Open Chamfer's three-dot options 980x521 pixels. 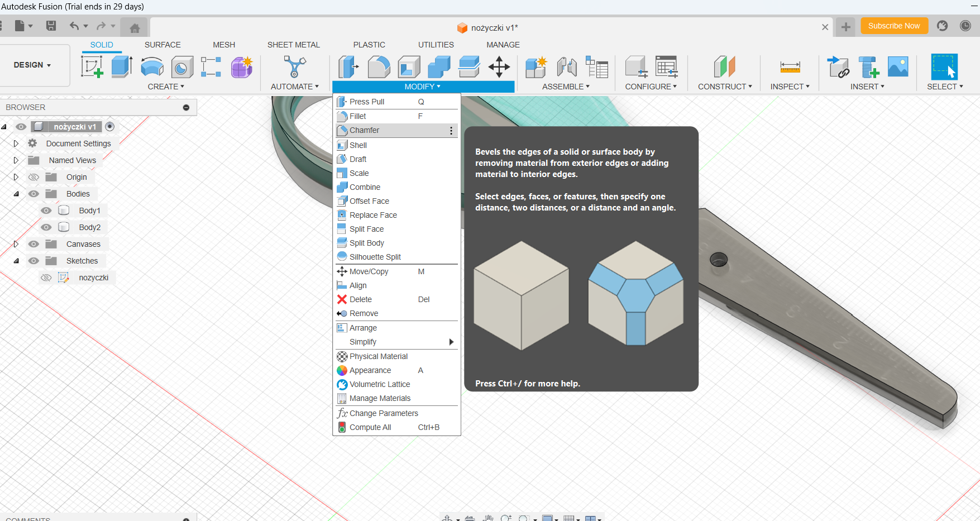451,131
